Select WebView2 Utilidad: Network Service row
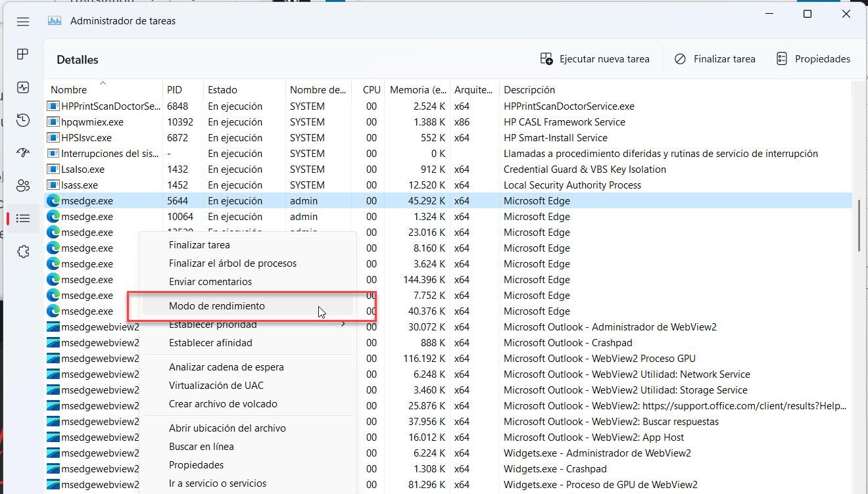The width and height of the screenshot is (868, 494). 448,374
